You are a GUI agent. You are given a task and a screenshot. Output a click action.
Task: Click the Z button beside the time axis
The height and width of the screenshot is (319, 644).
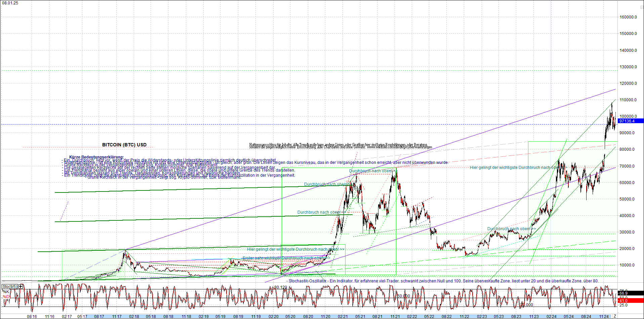coord(615,316)
